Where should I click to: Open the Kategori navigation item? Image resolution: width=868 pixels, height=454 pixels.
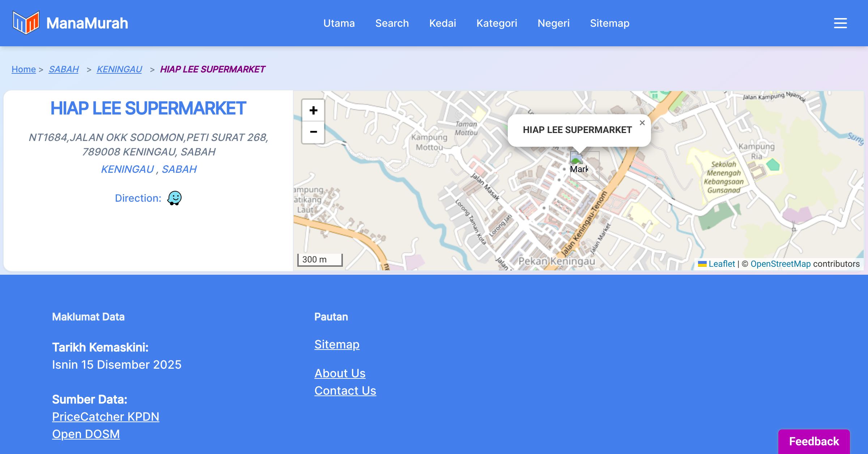[x=497, y=23]
